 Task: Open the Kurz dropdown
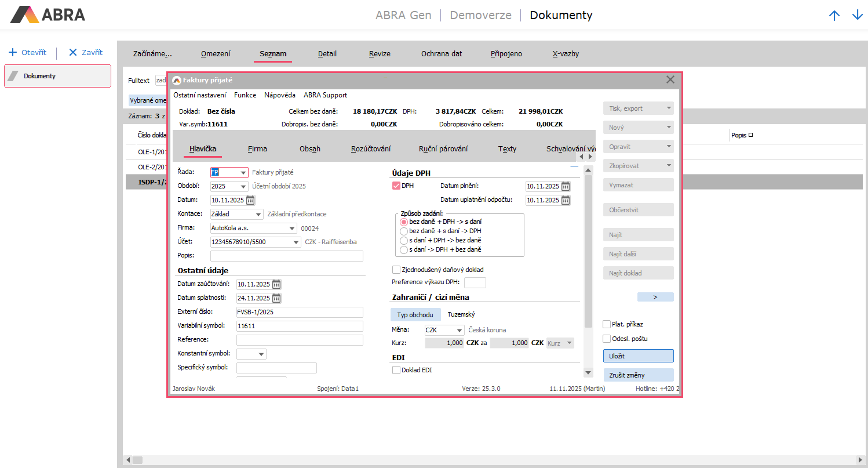tap(560, 343)
